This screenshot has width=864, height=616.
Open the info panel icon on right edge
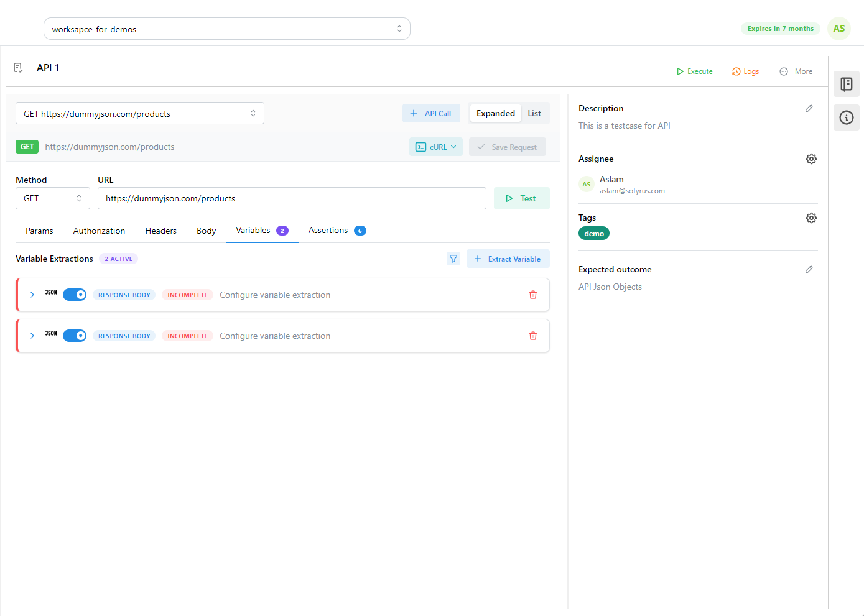[x=846, y=117]
